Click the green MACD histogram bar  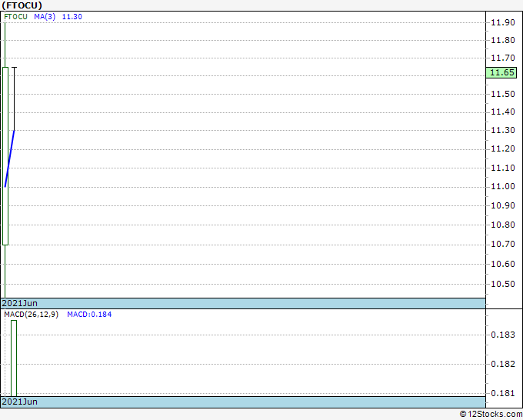[14, 358]
